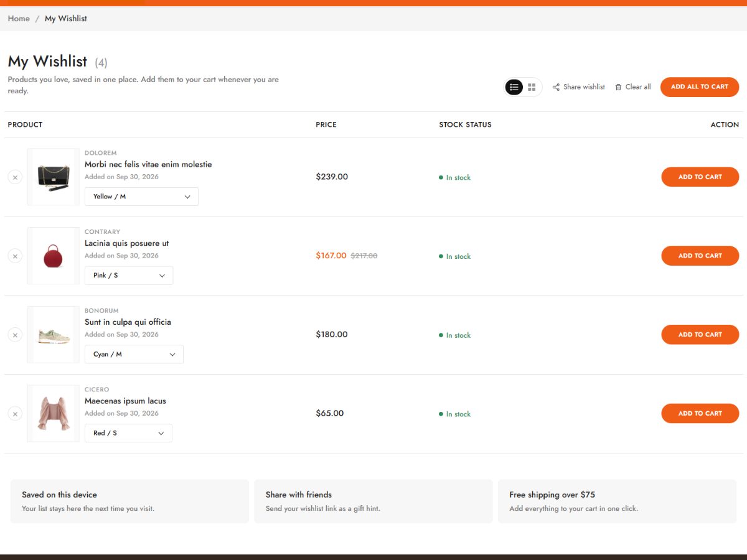Open the red round bag thumbnail
Image resolution: width=747 pixels, height=560 pixels.
tap(54, 256)
